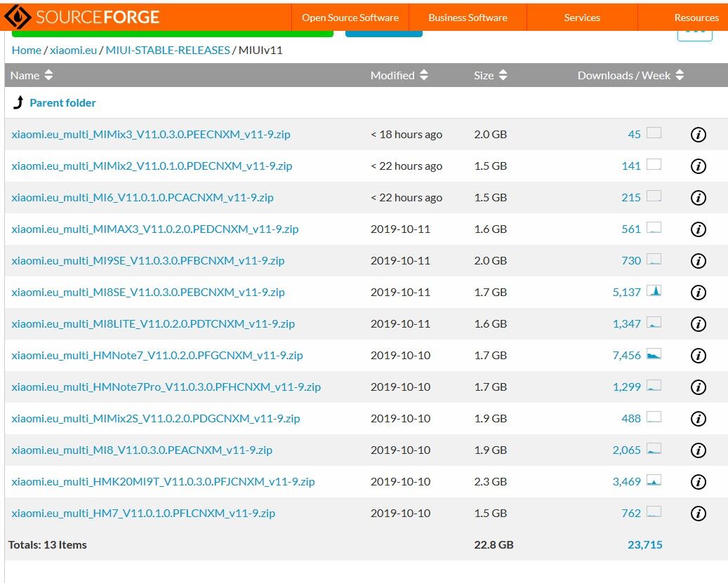The image size is (728, 583).
Task: Open info icon for HMK20MI9T zip row
Action: 699,481
